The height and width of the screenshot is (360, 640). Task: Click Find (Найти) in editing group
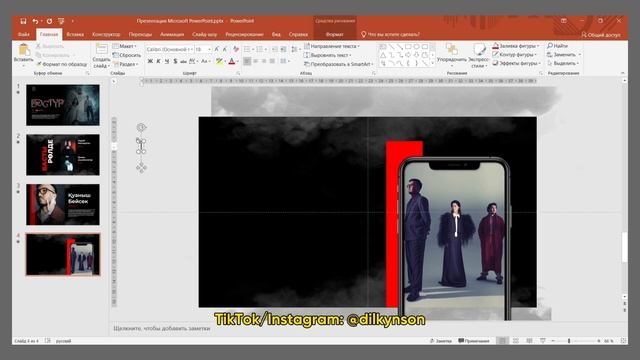pyautogui.click(x=558, y=46)
